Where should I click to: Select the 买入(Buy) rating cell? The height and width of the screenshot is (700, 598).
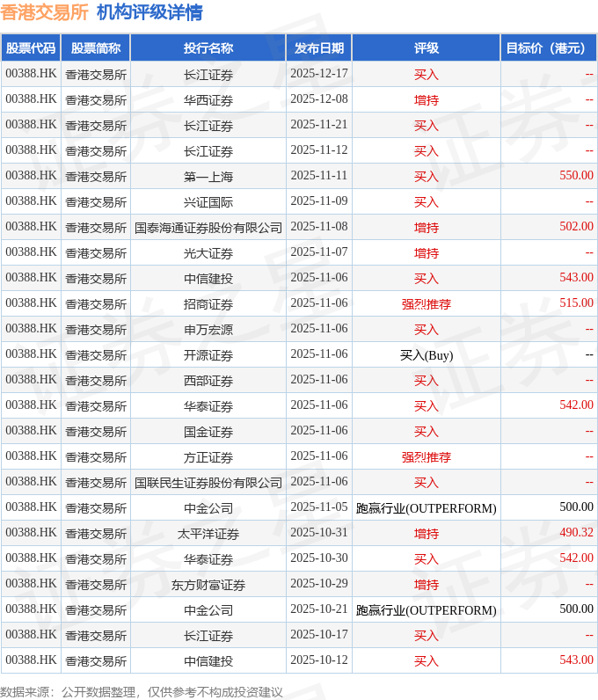click(x=426, y=355)
